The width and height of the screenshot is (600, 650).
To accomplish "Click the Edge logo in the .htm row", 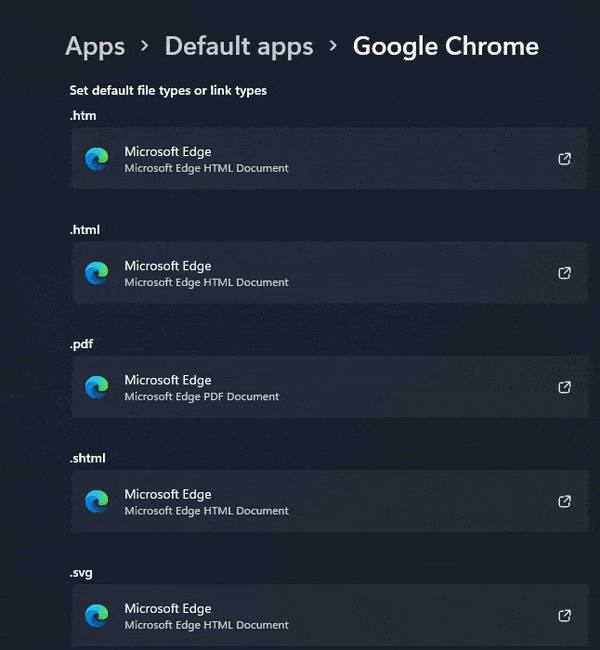I will click(97, 159).
